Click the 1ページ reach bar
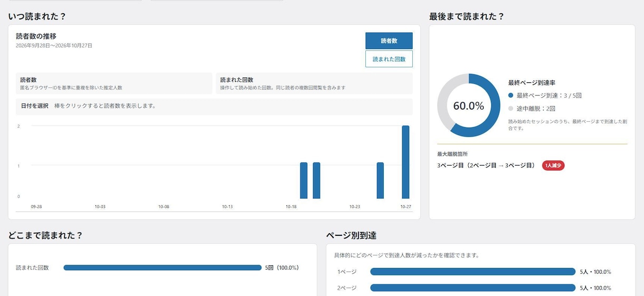Screen dimensions: 644x296 473,272
